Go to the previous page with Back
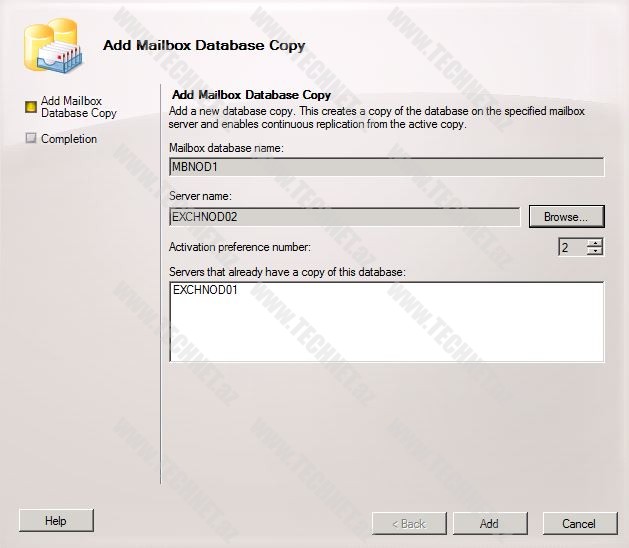Screen dimensions: 629x548 coord(408,523)
